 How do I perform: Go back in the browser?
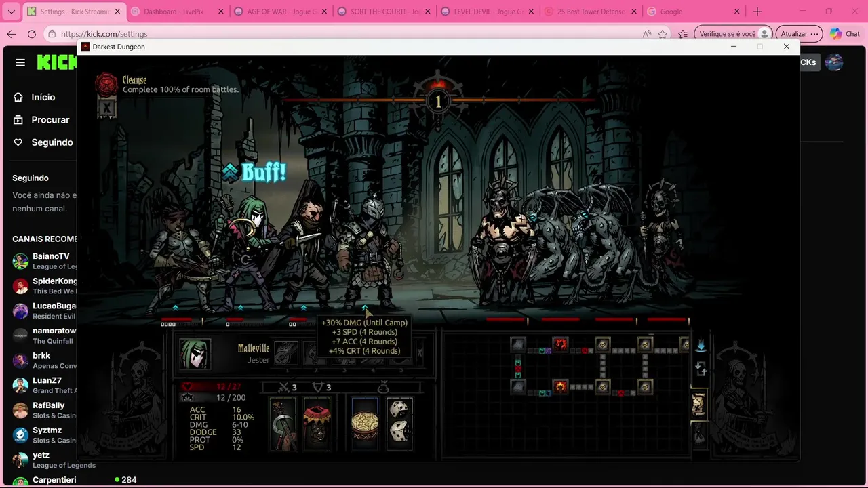[12, 34]
